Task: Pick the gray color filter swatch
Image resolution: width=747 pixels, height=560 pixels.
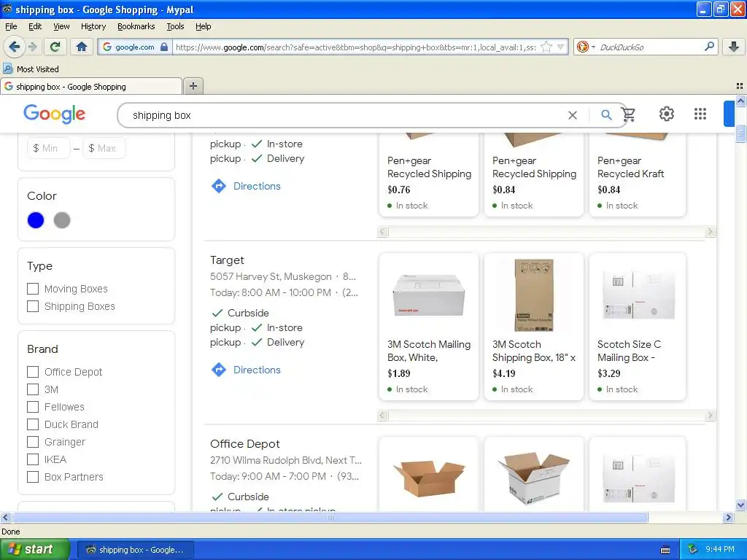Action: (x=62, y=220)
